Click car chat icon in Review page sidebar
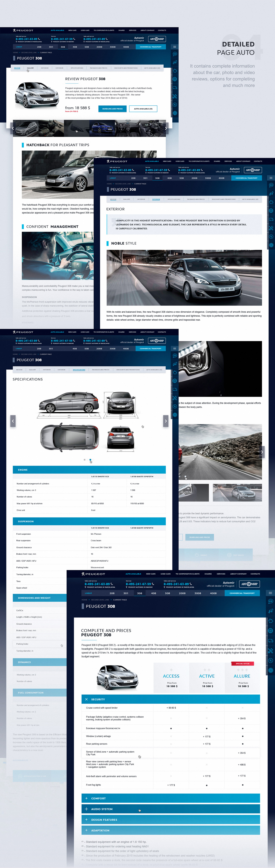 pos(175,54)
